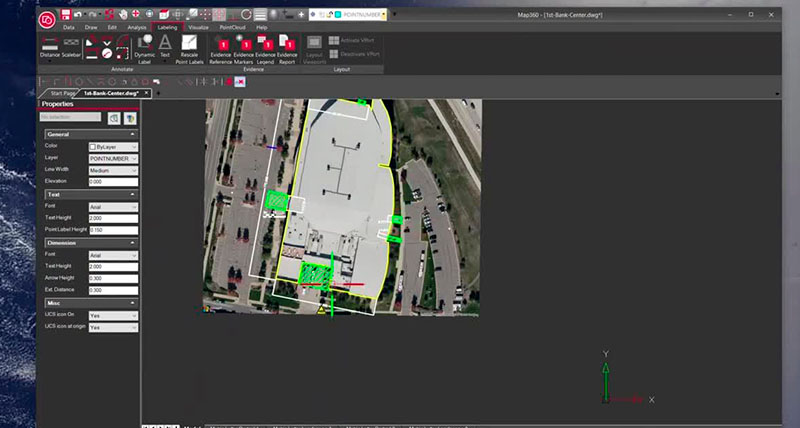Open the UCS icon On dropdown
The height and width of the screenshot is (428, 800).
tap(113, 315)
